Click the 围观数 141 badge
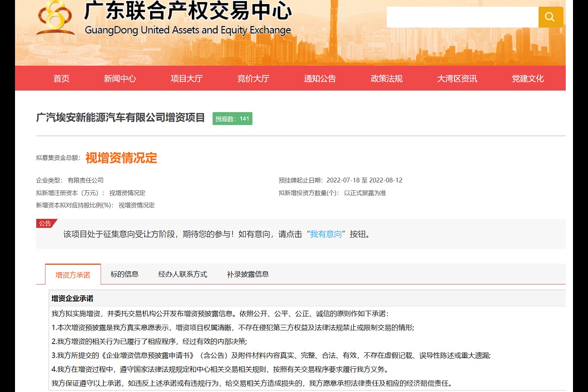 click(232, 119)
